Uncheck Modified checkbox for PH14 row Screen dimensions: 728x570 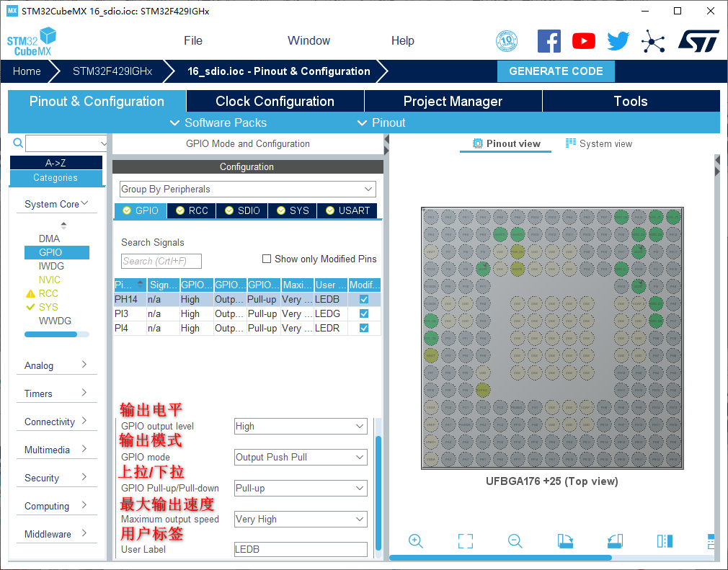364,299
